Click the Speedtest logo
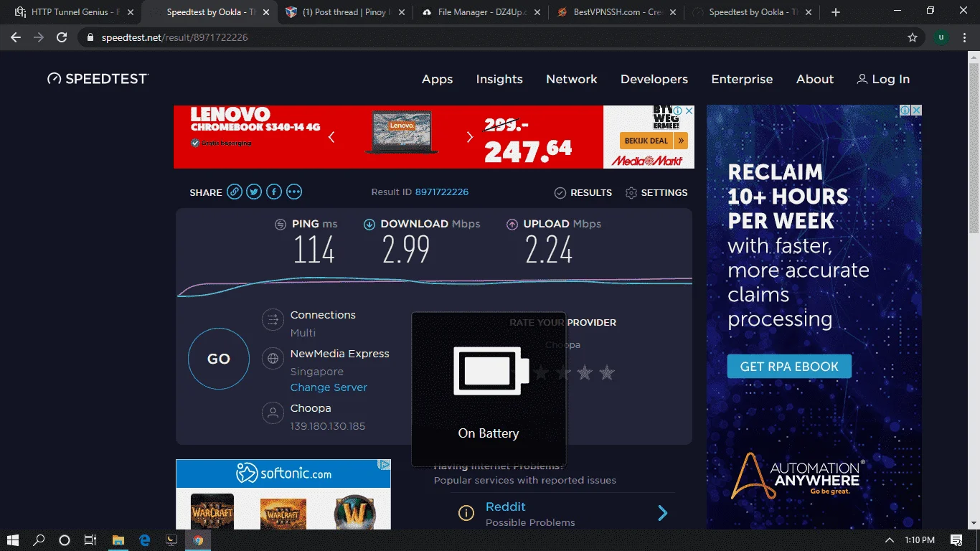 pyautogui.click(x=98, y=79)
